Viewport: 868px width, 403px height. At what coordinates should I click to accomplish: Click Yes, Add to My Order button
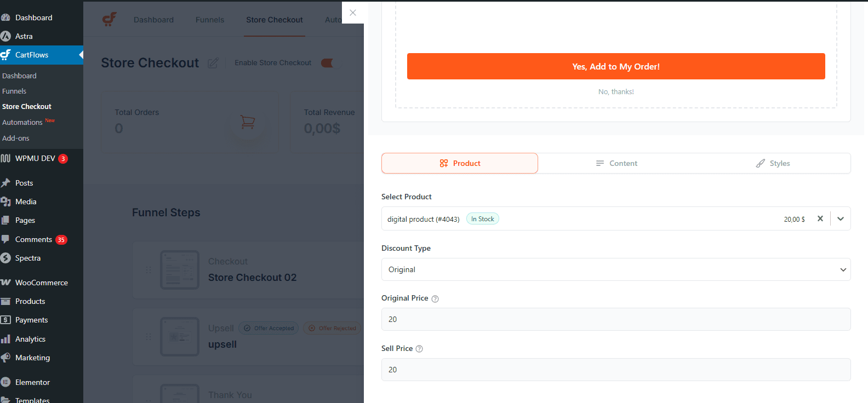(x=616, y=66)
